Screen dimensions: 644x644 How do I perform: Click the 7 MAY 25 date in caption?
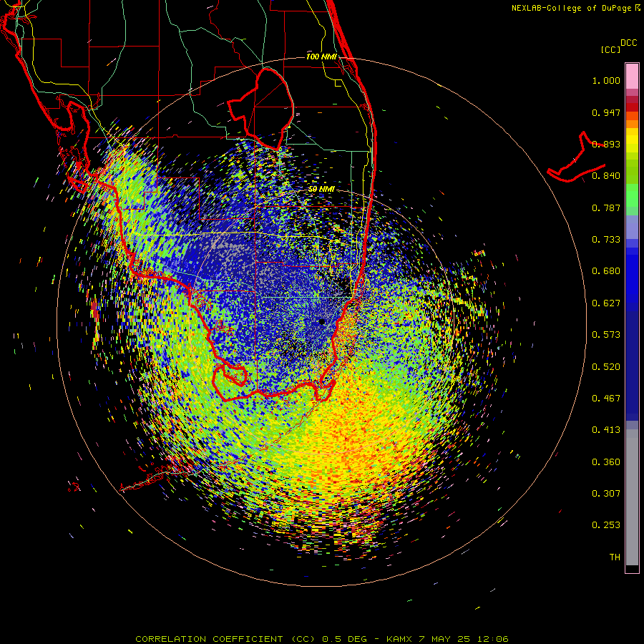coord(444,639)
